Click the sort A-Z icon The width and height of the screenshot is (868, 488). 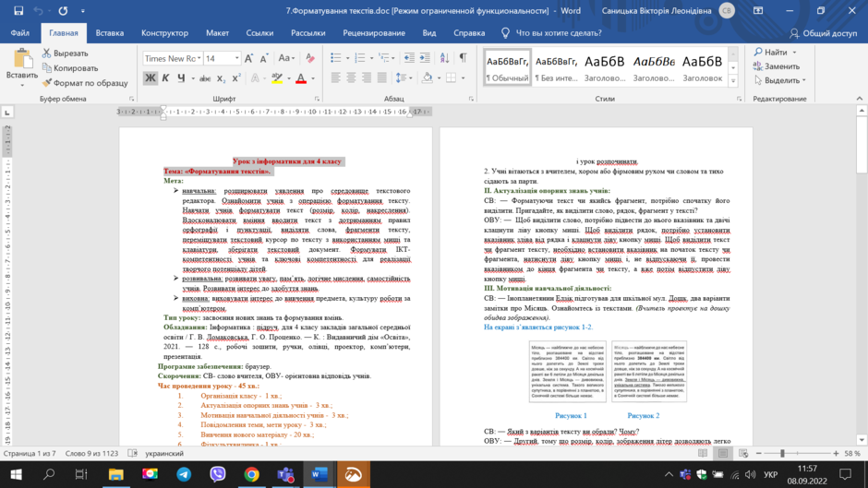(x=444, y=58)
